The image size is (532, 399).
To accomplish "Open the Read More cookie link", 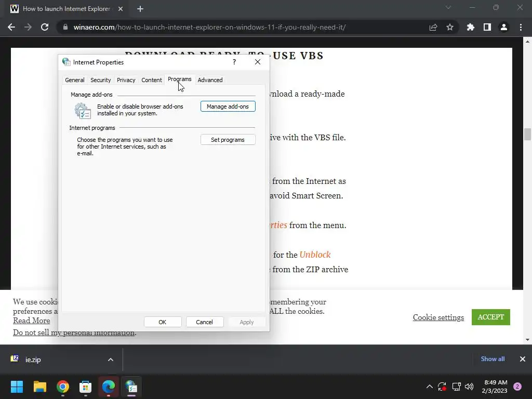I will 32,320.
